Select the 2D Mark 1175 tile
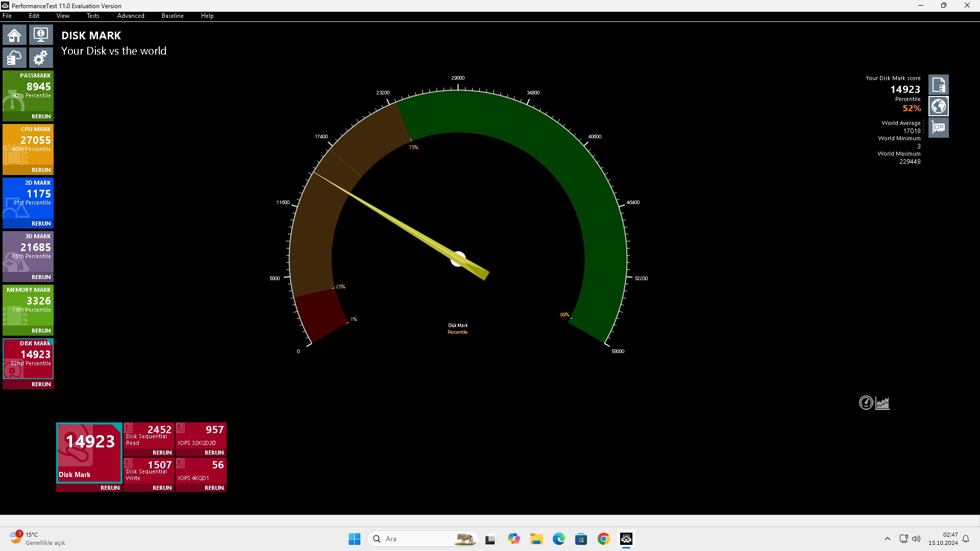This screenshot has width=980, height=551. tap(28, 198)
